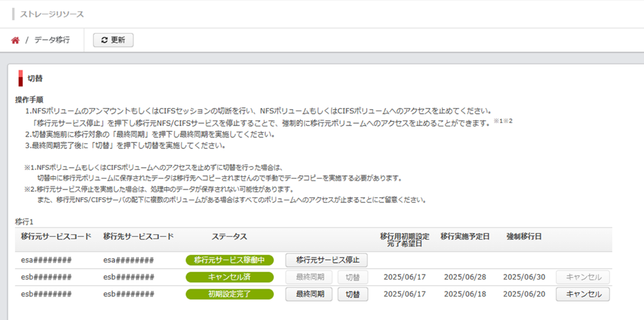Select the 移行元サービス稼働中 status badge
Image resolution: width=644 pixels, height=320 pixels.
pyautogui.click(x=229, y=260)
